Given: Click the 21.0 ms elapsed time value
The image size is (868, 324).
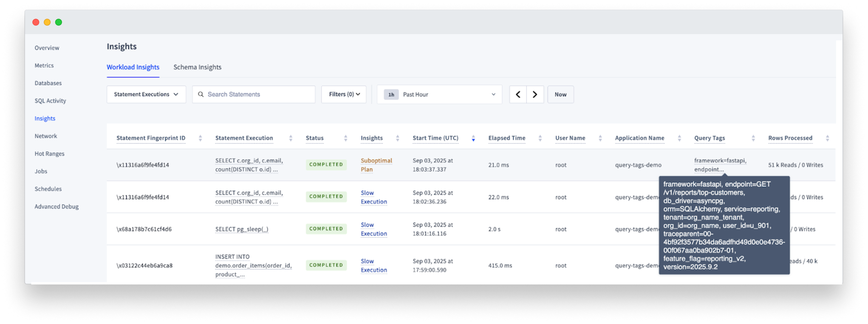Looking at the screenshot, I should coord(498,165).
